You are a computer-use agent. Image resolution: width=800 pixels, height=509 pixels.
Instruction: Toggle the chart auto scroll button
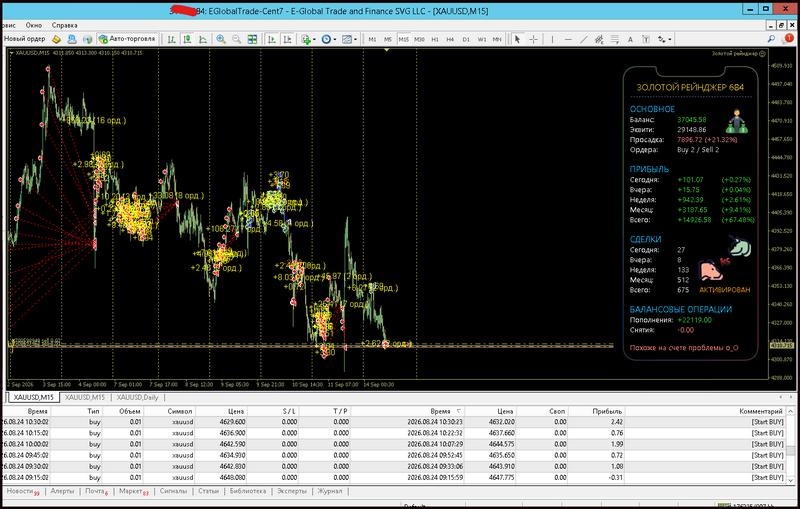(272, 39)
